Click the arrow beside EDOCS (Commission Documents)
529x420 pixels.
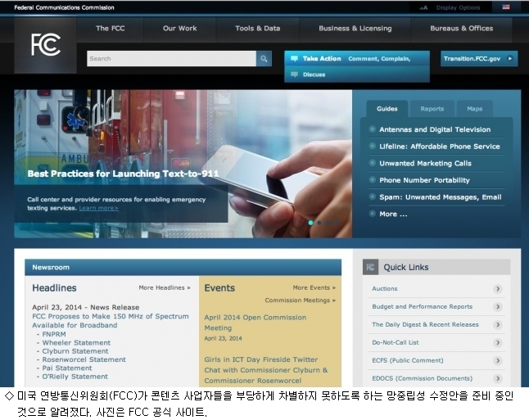[498, 378]
